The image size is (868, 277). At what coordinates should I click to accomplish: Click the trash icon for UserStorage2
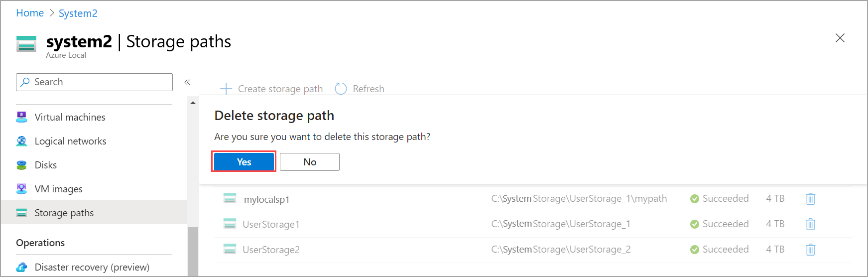[810, 250]
